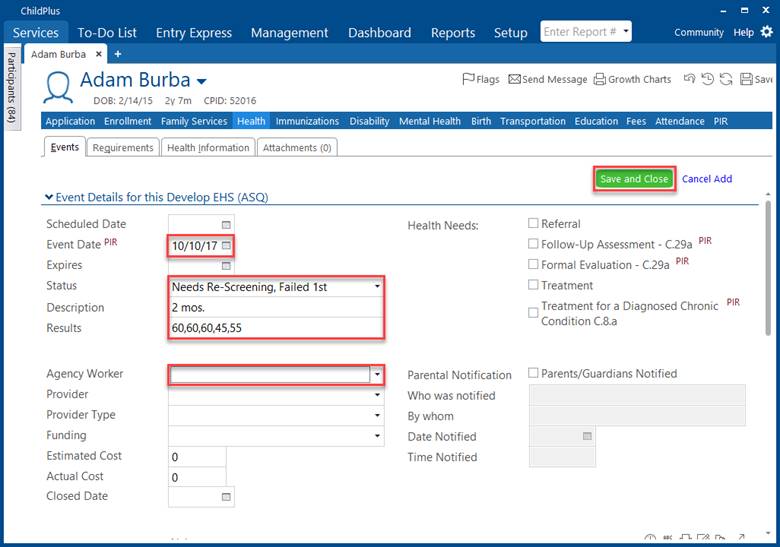Open the Event Date calendar picker

point(226,245)
